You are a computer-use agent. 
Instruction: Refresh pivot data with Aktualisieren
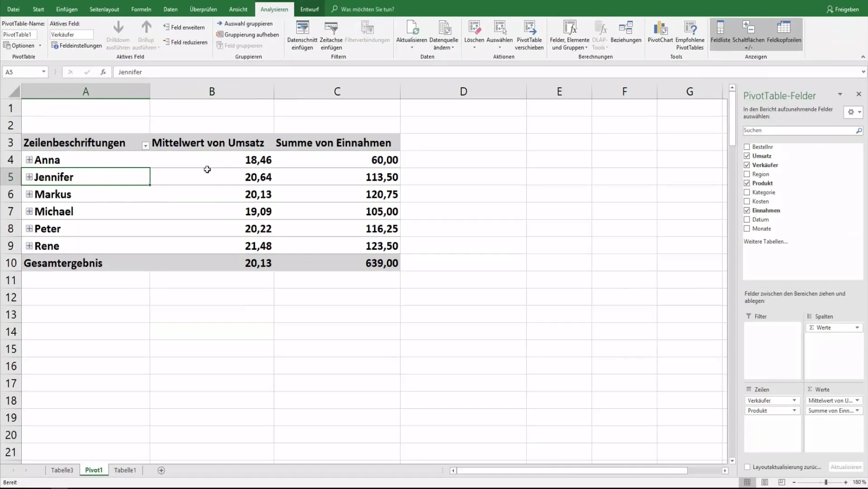pyautogui.click(x=411, y=35)
